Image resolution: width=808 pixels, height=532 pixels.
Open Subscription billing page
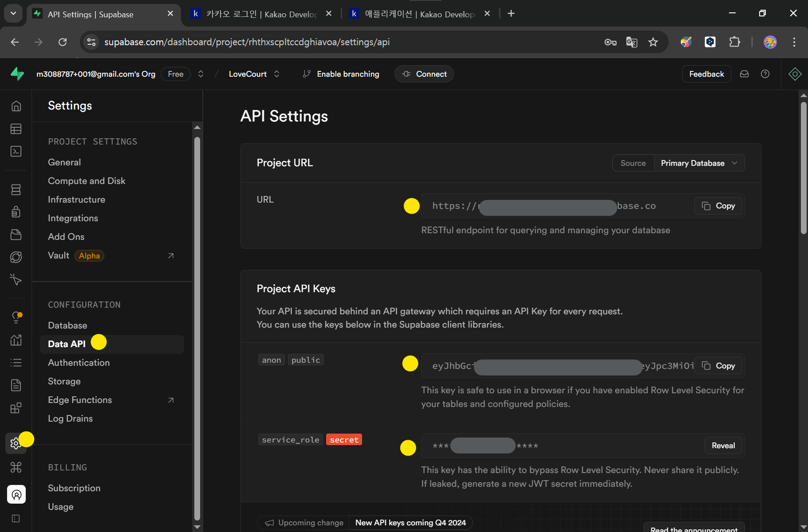74,488
